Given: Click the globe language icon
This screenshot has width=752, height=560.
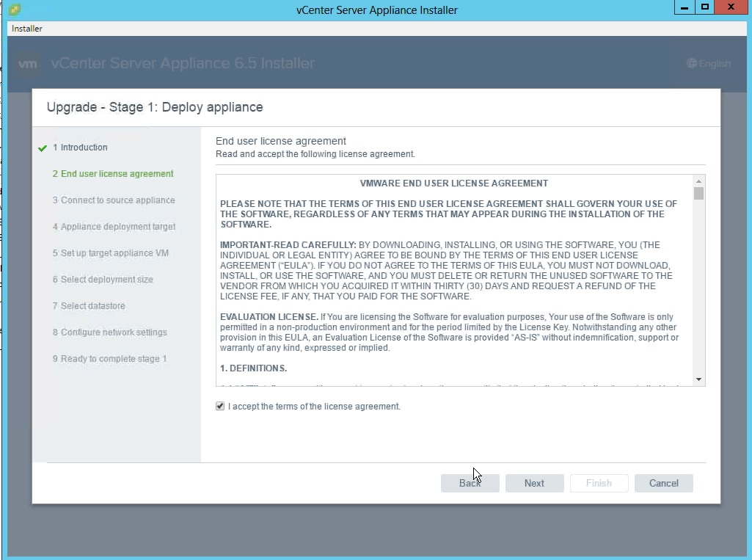Looking at the screenshot, I should tap(691, 64).
